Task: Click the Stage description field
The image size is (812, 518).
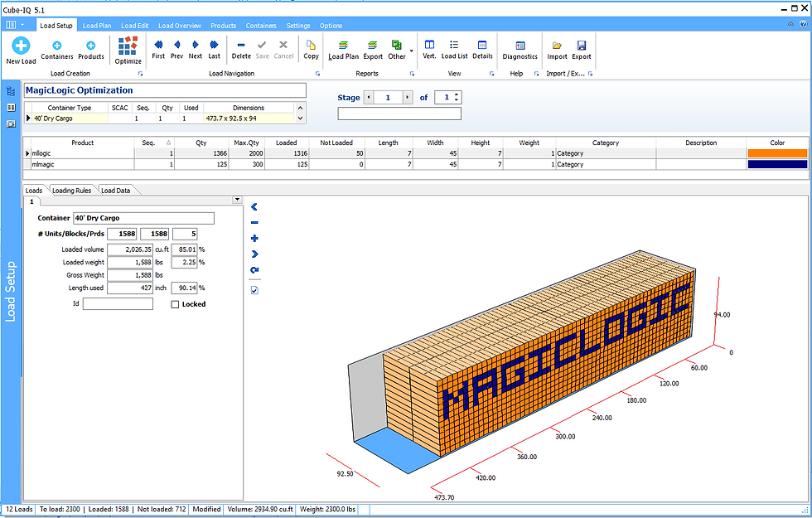Action: click(399, 114)
